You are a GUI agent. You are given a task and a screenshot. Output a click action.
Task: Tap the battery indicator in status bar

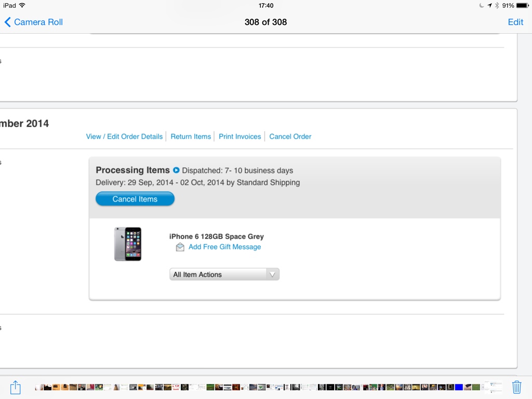pyautogui.click(x=523, y=5)
